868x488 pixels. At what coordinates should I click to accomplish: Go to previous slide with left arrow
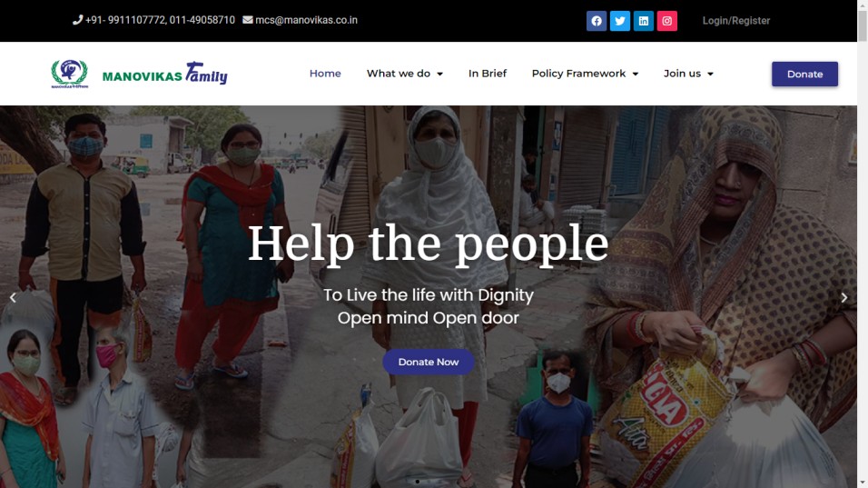(13, 297)
